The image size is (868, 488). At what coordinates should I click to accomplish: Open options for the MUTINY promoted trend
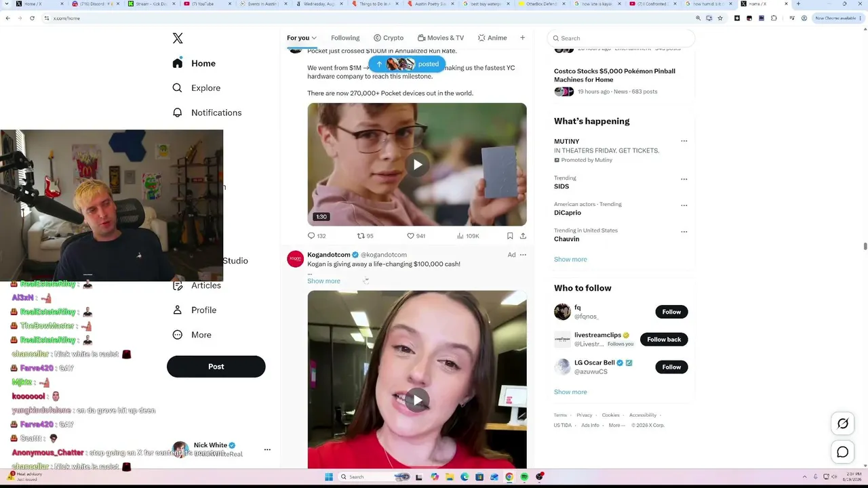tap(684, 141)
